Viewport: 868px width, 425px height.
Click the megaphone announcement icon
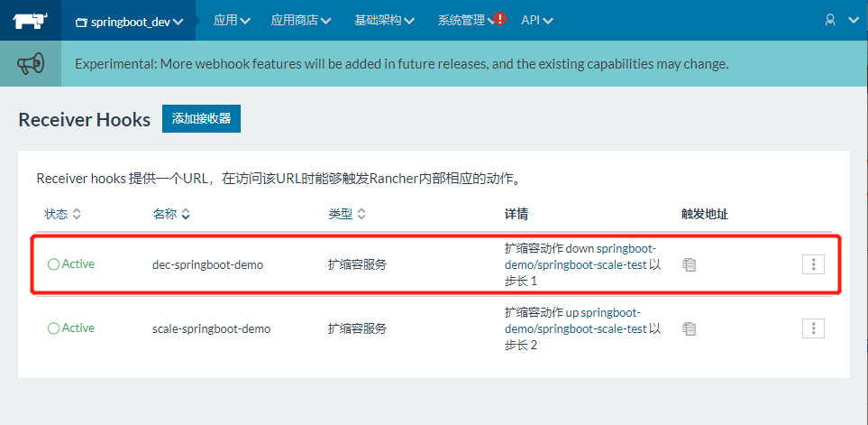(31, 64)
